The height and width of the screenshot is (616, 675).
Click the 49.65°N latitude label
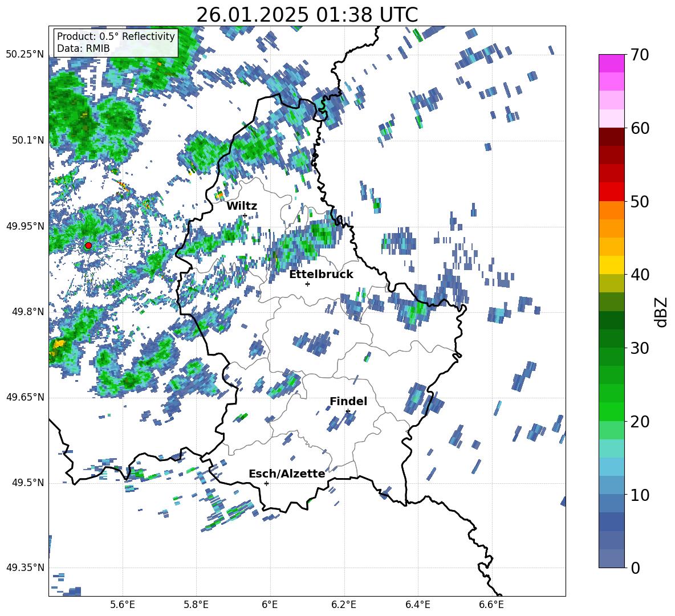[x=25, y=397]
